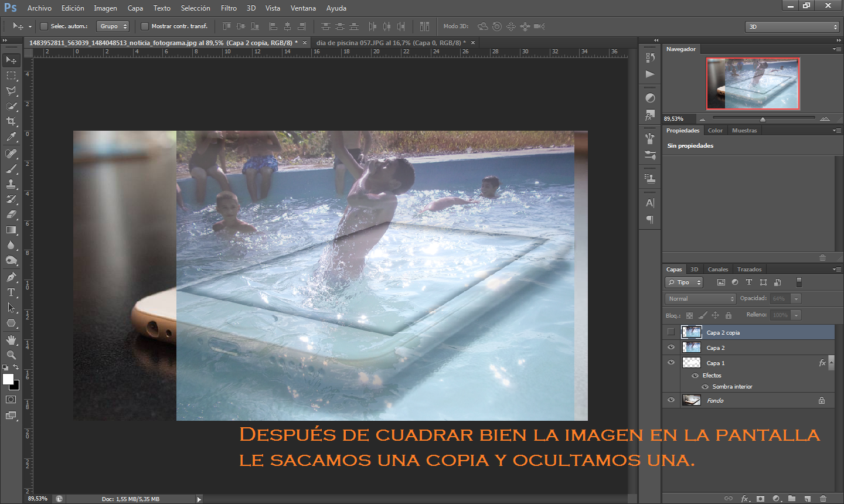Enable Selec. autom. checkbox
Viewport: 844px width, 504px height.
coord(43,26)
